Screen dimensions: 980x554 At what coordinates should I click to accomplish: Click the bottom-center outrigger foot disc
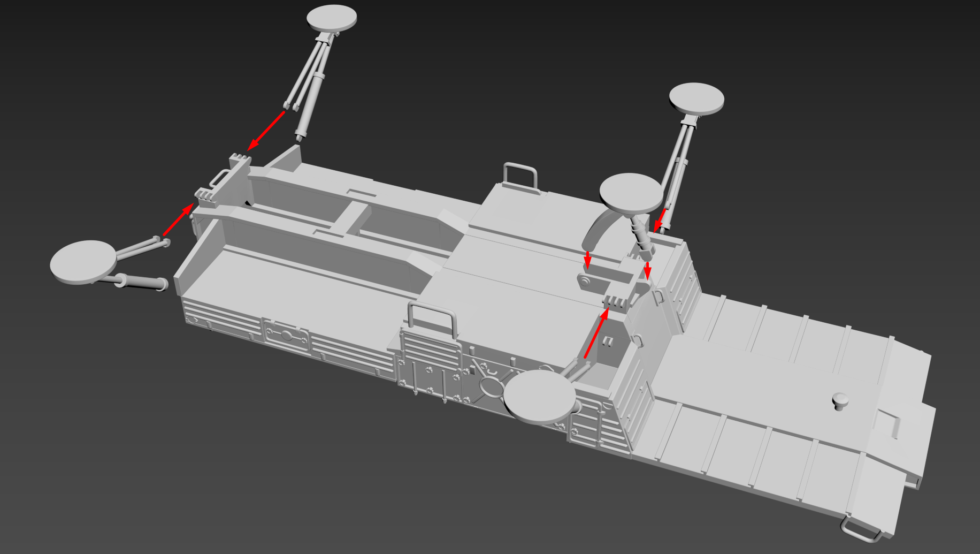(539, 397)
